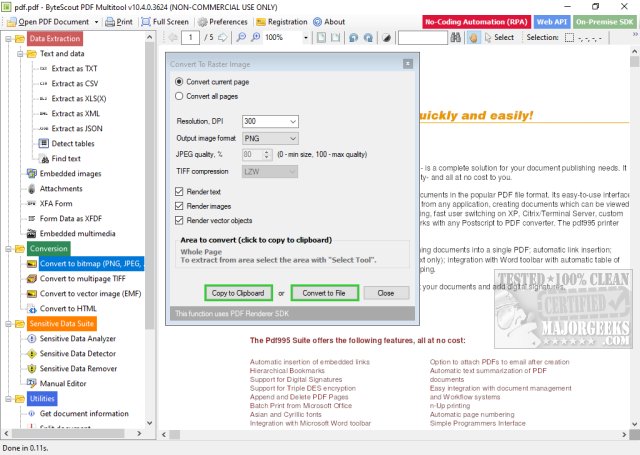
Task: Uncheck the Render images checkbox
Action: 179,206
